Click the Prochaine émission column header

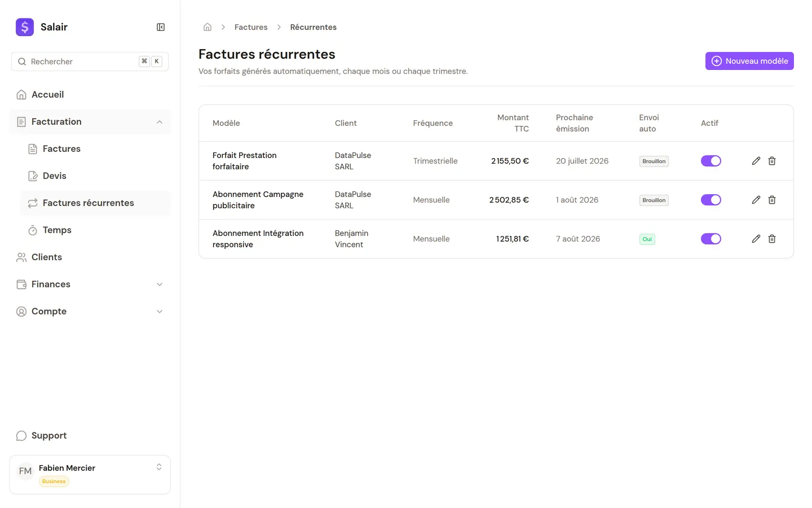575,123
